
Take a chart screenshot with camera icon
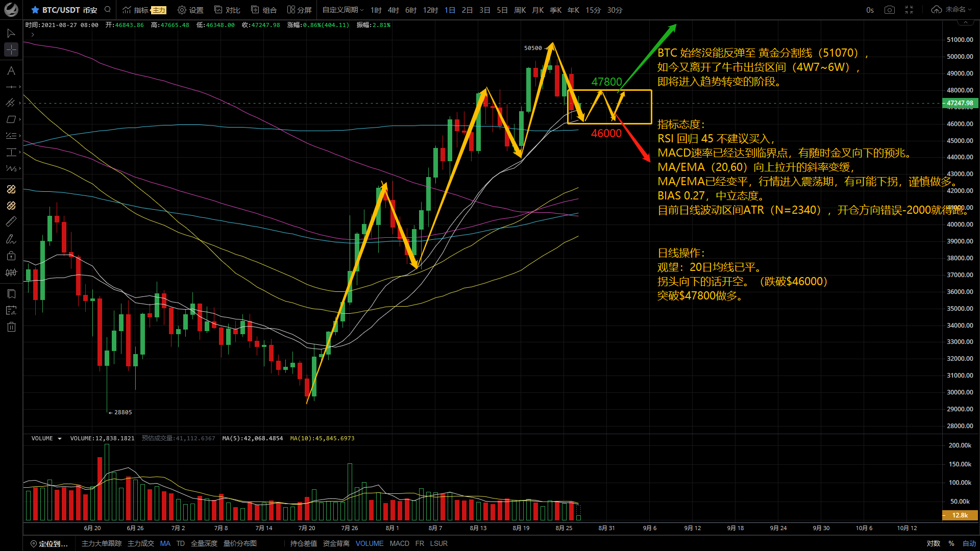pyautogui.click(x=890, y=10)
